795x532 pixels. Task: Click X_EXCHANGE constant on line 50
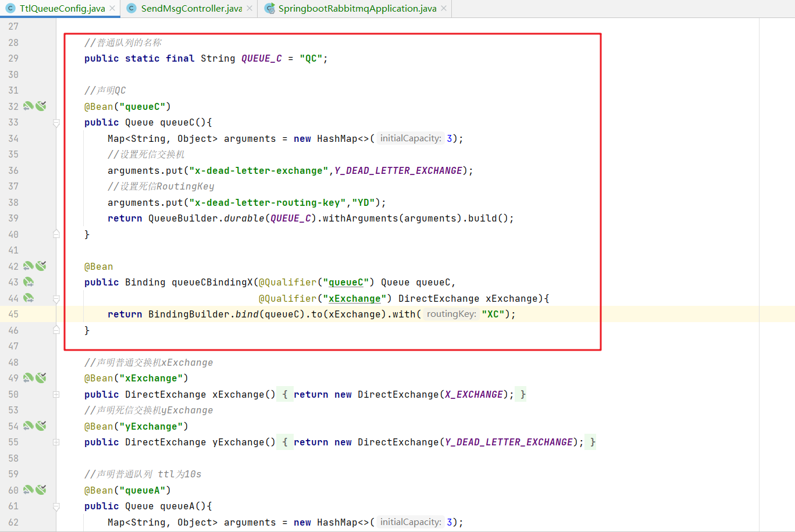tap(474, 394)
